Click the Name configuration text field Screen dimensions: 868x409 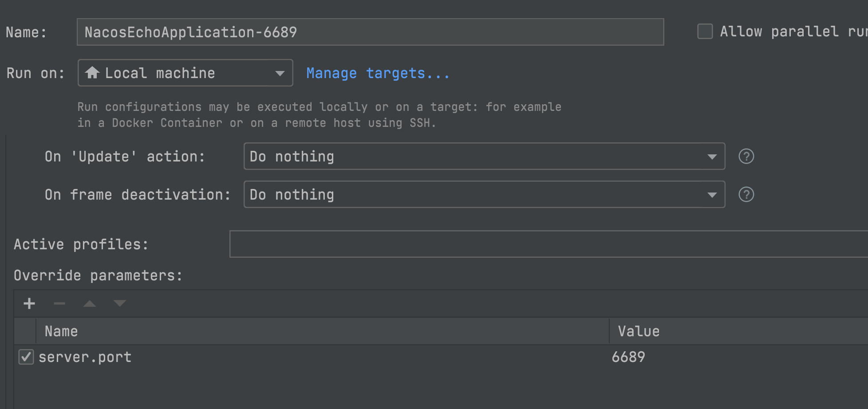[370, 32]
